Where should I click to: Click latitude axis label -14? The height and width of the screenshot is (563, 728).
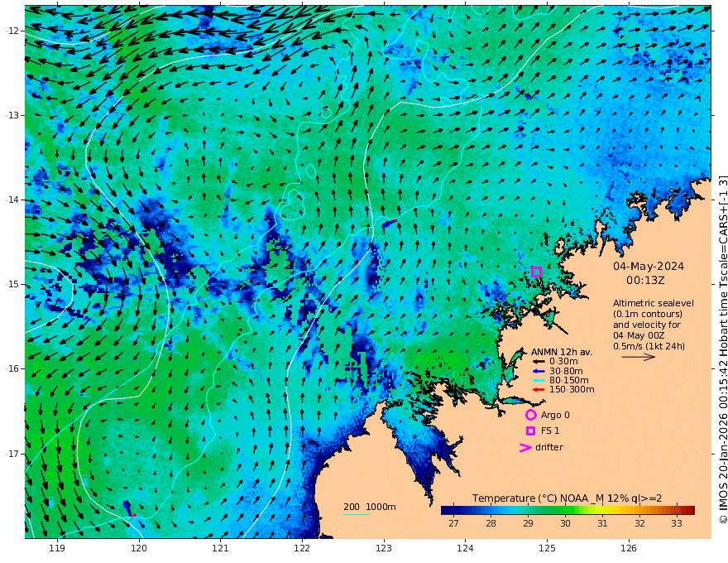12,200
